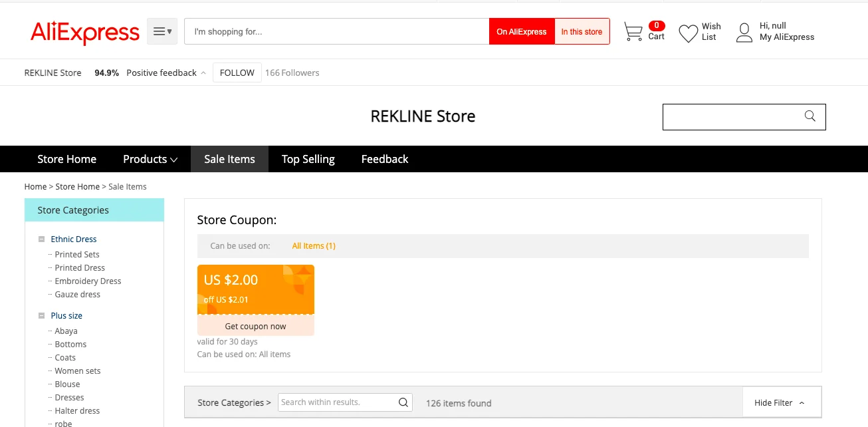Screen dimensions: 868x427
Task: Select the Sale Items tab
Action: [229, 159]
